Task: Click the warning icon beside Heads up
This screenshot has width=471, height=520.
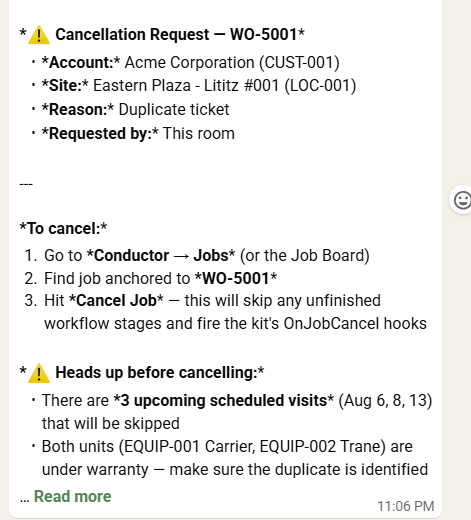Action: click(x=39, y=373)
